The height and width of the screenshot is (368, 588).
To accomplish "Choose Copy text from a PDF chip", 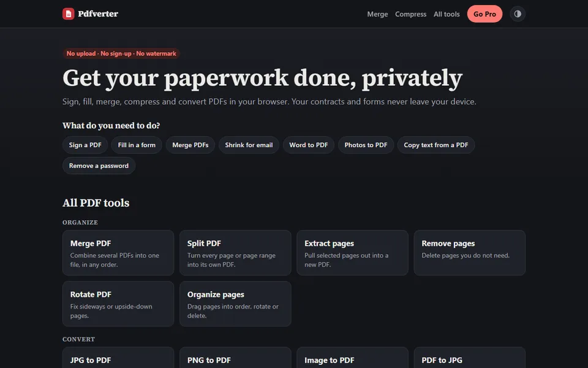I will (435, 145).
